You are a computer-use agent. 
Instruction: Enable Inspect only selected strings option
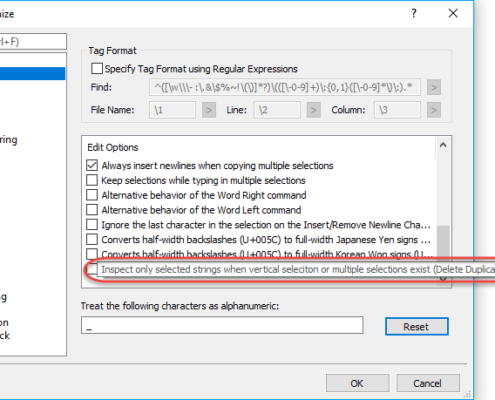[92, 269]
